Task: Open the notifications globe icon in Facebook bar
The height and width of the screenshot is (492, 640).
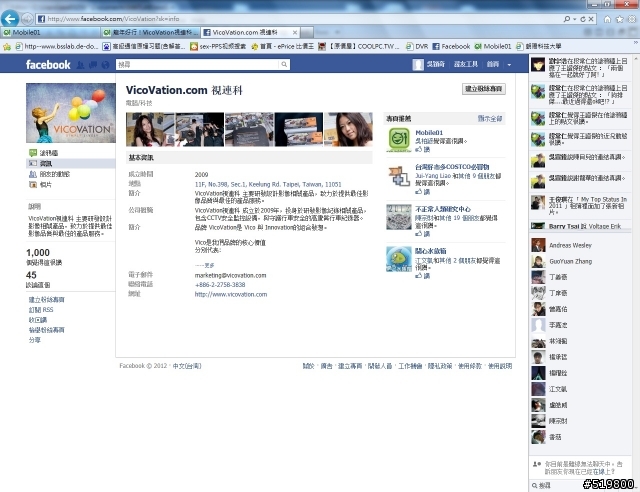Action: pos(105,65)
